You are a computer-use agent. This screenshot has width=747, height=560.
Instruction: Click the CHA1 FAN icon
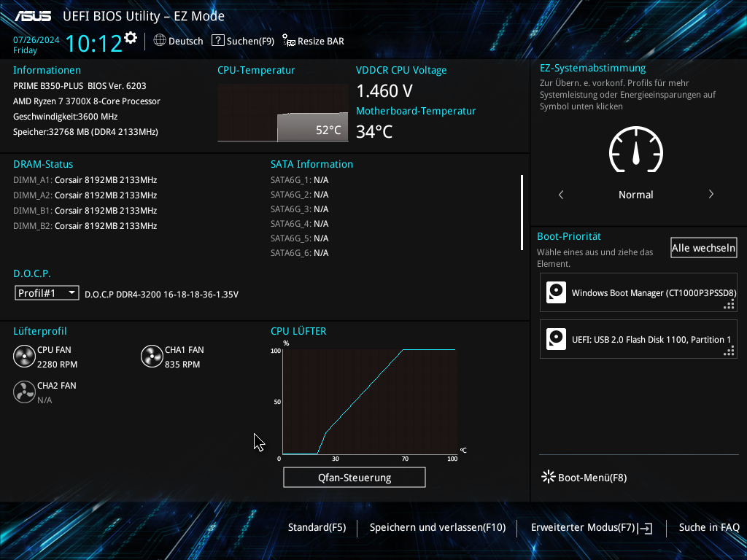tap(152, 356)
